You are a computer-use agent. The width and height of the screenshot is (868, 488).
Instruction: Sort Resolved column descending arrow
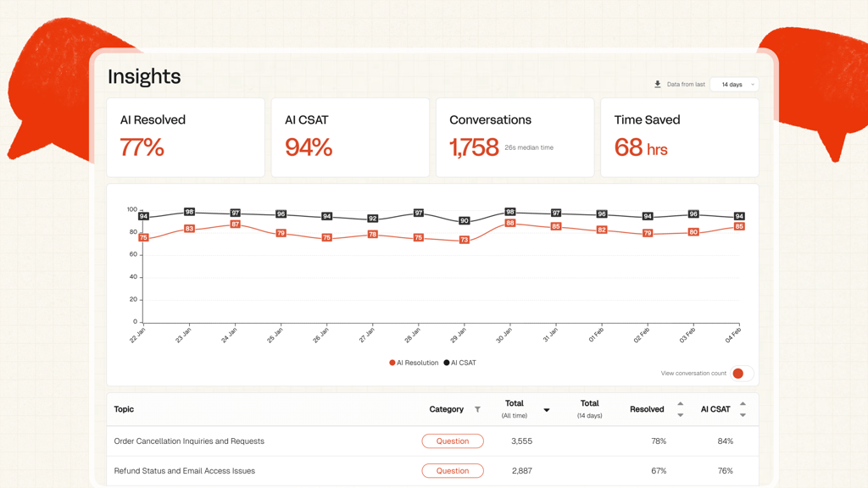point(681,415)
